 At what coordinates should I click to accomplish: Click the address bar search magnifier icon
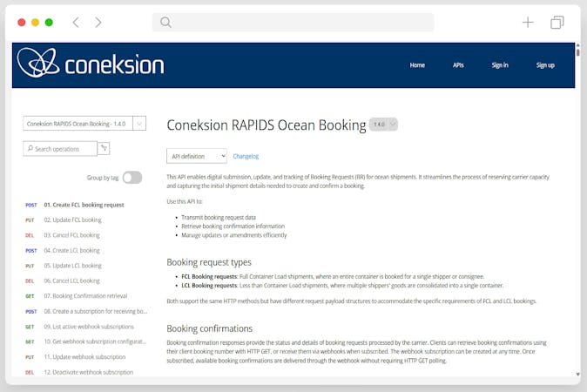[x=165, y=23]
